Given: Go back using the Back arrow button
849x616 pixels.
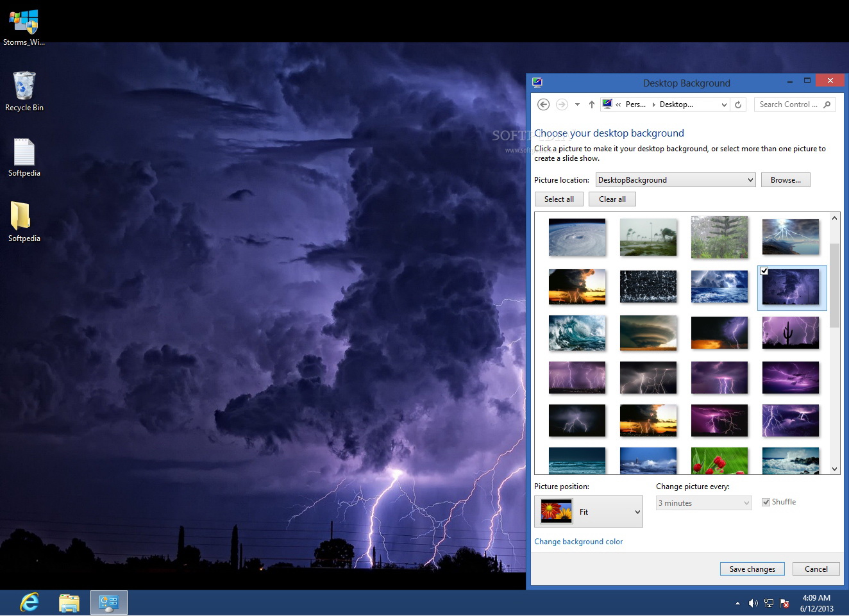Looking at the screenshot, I should point(543,104).
